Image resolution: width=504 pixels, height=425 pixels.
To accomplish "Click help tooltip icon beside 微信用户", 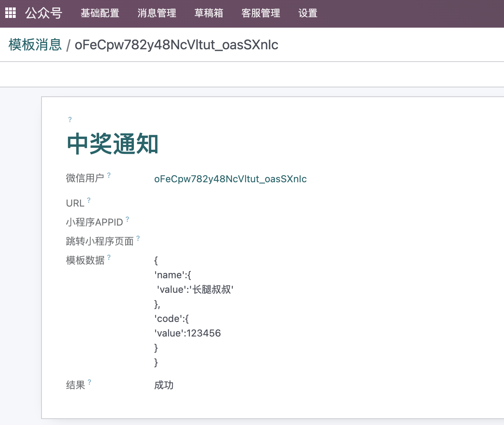I will 109,175.
